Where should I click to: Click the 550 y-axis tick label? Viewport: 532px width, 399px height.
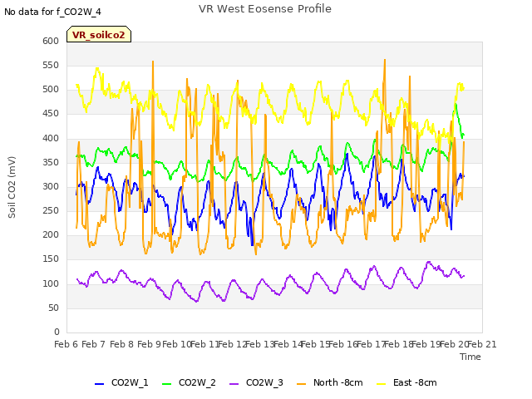pyautogui.click(x=51, y=65)
